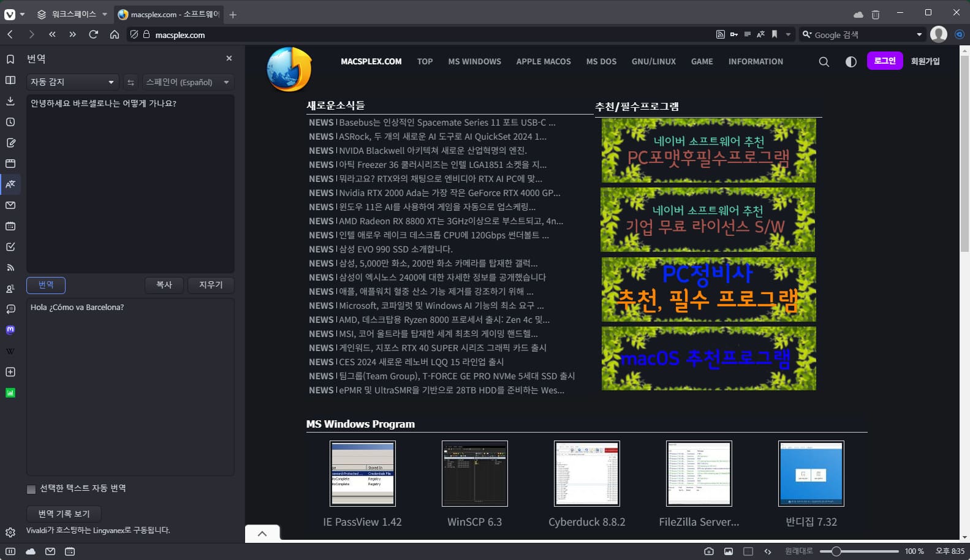Close the translate panel
This screenshot has height=560, width=970.
click(229, 58)
